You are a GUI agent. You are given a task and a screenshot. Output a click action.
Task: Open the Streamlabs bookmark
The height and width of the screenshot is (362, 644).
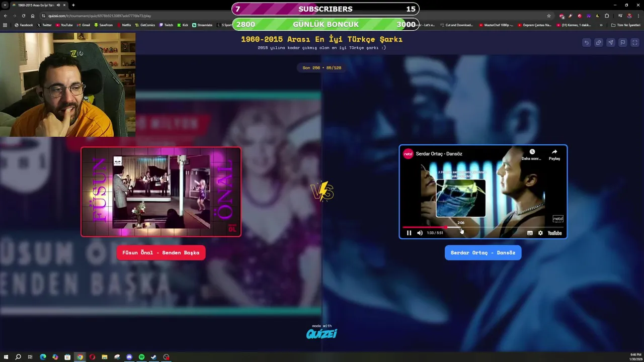(x=202, y=25)
